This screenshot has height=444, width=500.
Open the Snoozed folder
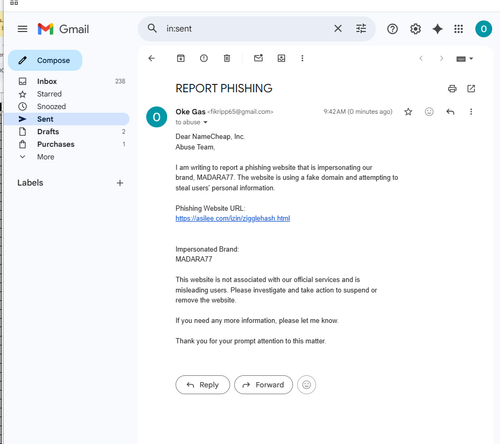tap(67, 107)
